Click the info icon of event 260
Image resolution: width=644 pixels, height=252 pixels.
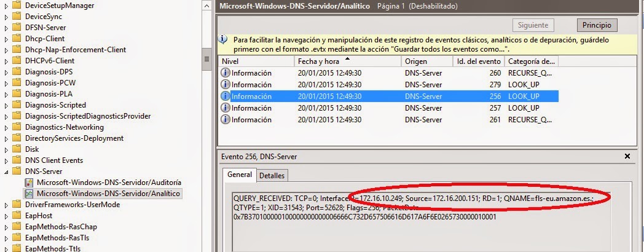pyautogui.click(x=226, y=73)
